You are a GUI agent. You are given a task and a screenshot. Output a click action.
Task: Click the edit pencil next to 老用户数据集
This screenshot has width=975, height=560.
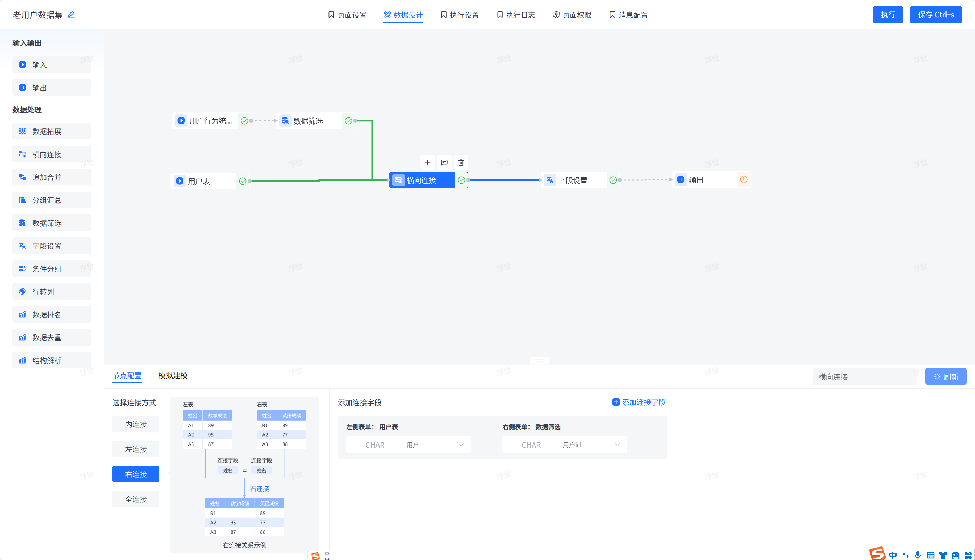point(71,15)
